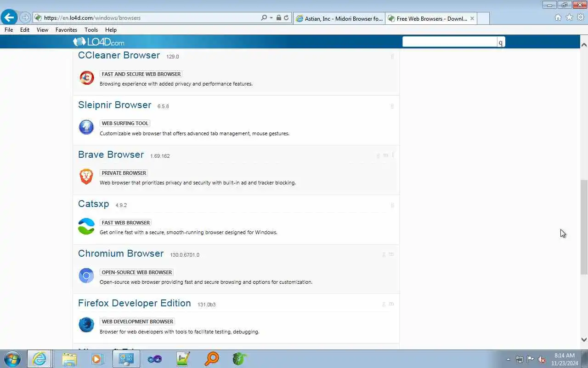The width and height of the screenshot is (588, 368).
Task: Open the Tools menu
Action: 91,29
